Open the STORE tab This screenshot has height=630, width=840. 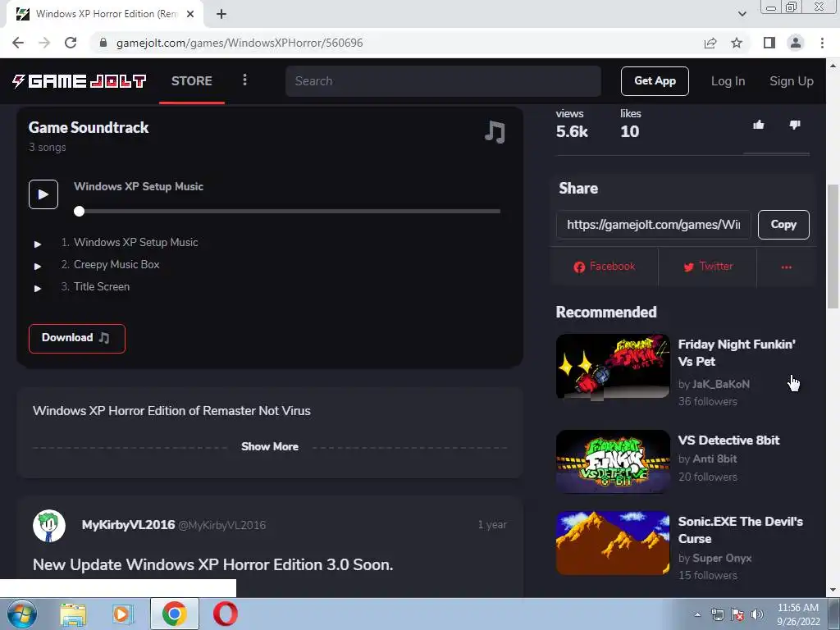pyautogui.click(x=191, y=81)
